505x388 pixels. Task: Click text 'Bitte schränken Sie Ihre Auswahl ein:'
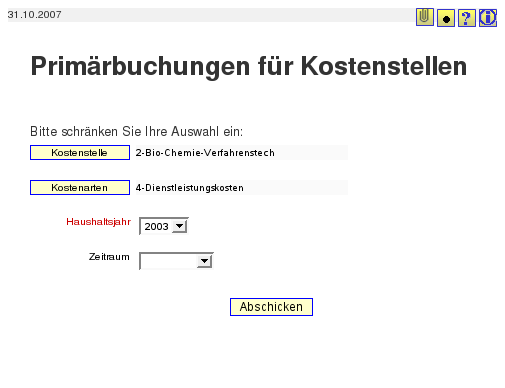pos(136,132)
